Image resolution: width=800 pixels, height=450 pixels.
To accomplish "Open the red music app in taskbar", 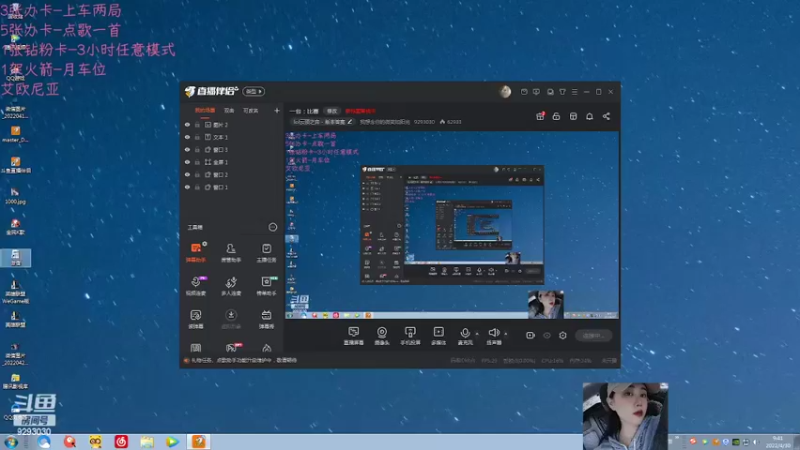I will (121, 442).
